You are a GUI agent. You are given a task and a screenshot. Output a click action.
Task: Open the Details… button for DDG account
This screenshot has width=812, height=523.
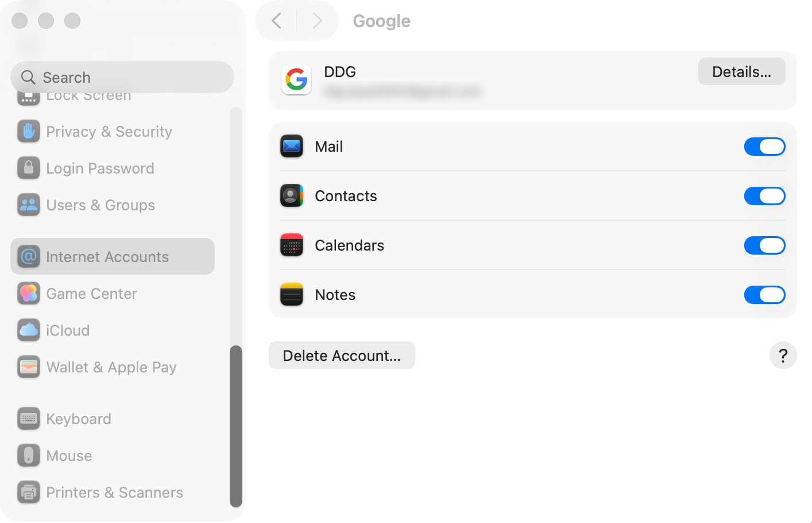click(741, 72)
